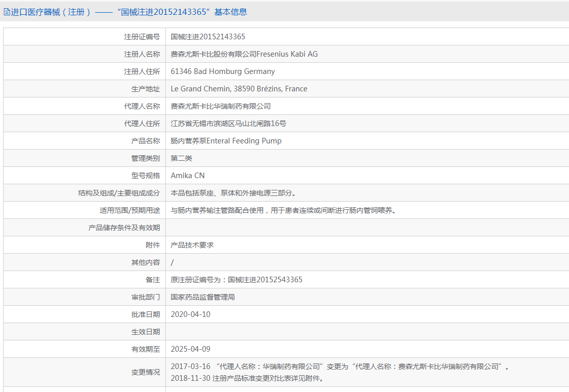Select registration number 国械注进20152143365 in the table

[208, 37]
